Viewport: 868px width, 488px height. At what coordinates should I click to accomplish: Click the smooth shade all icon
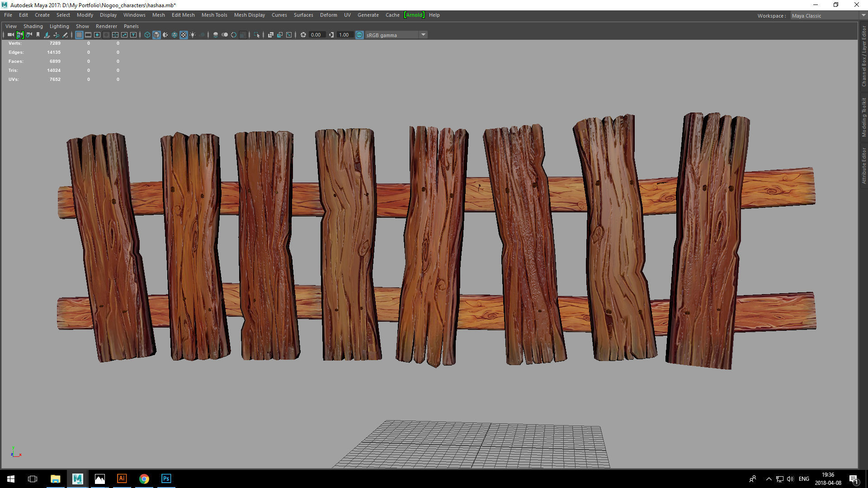coord(156,35)
